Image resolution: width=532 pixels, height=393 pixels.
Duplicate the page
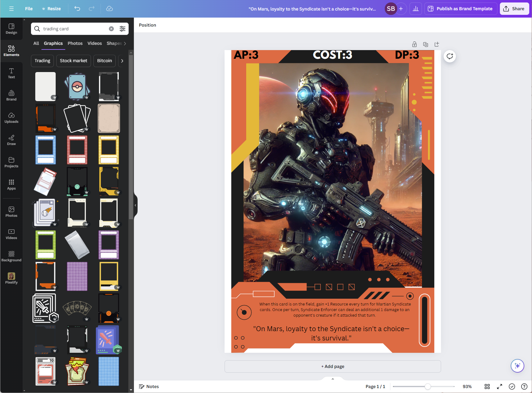pos(426,44)
